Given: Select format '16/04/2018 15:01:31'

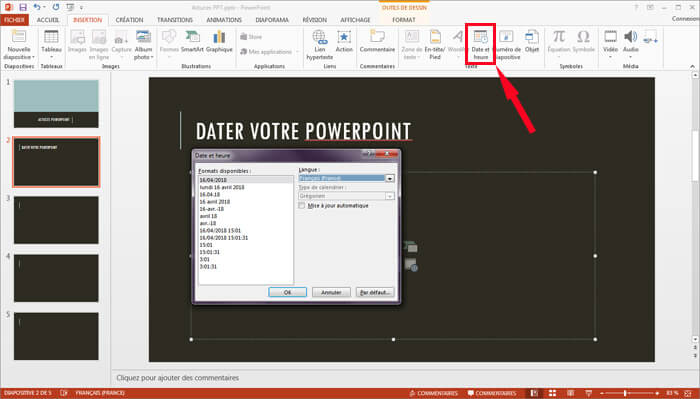Looking at the screenshot, I should pyautogui.click(x=224, y=238).
